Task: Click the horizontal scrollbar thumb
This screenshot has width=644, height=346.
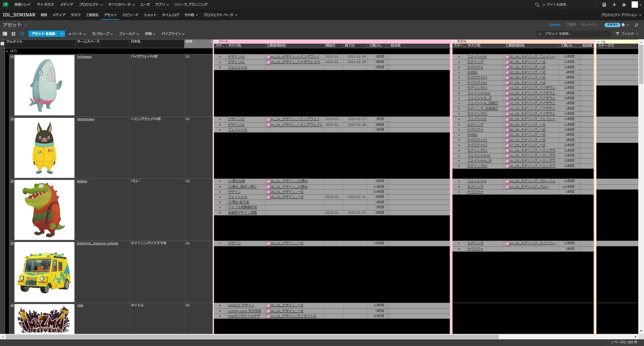Action: pyautogui.click(x=252, y=337)
